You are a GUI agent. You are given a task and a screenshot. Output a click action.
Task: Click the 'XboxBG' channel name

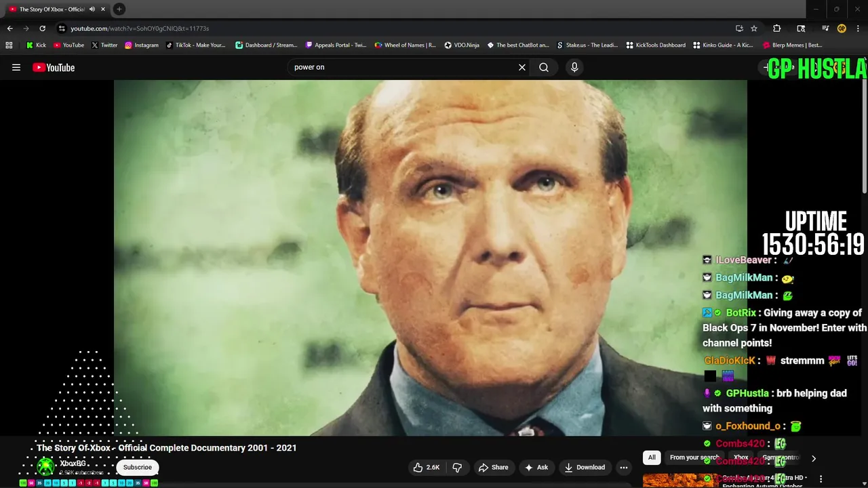coord(73,464)
